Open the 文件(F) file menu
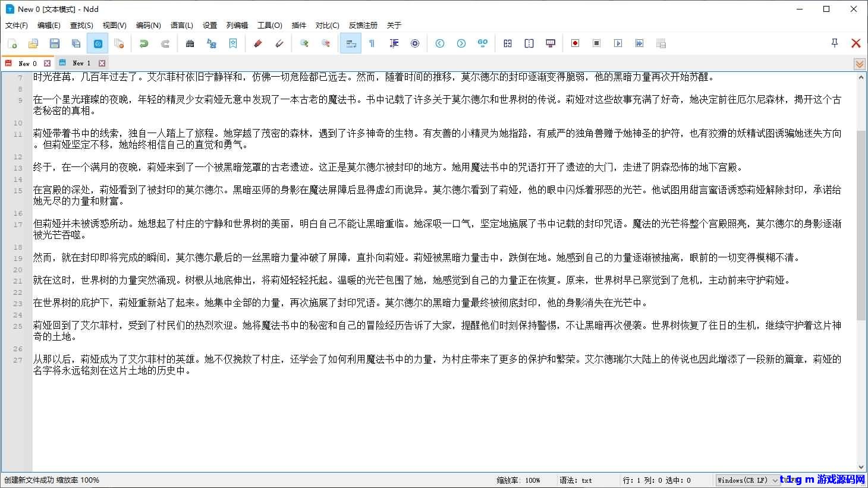The height and width of the screenshot is (488, 868). [16, 25]
